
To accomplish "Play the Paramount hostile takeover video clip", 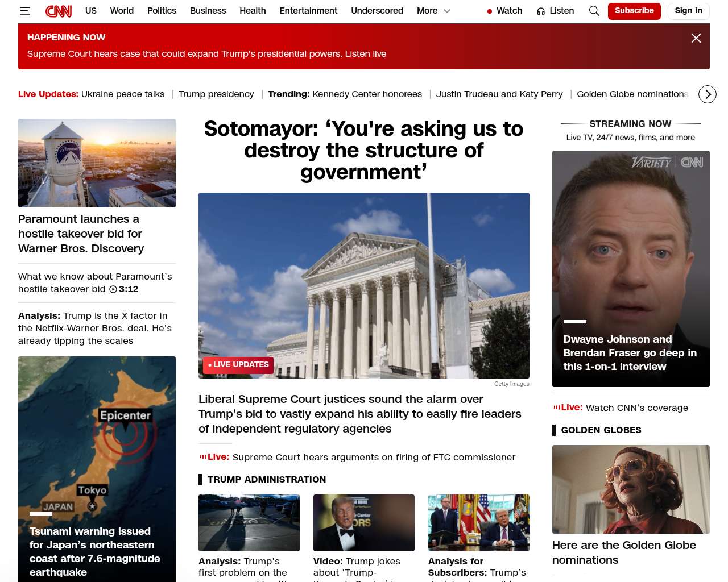I will 113,289.
